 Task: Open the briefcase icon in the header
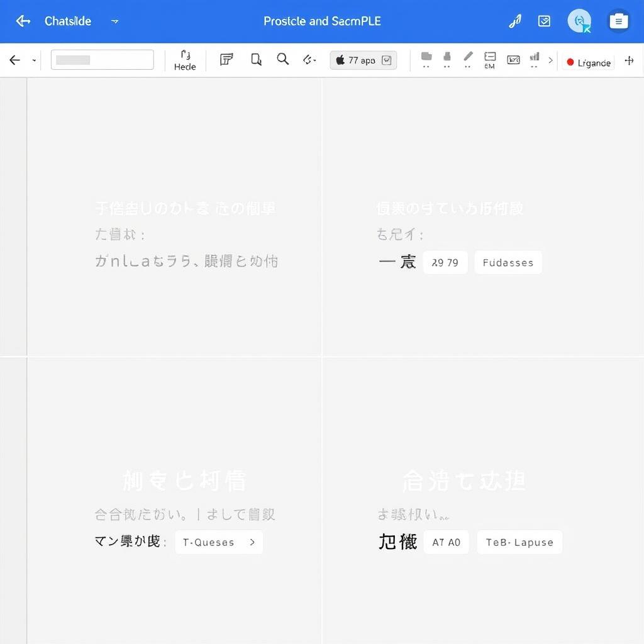coord(618,21)
